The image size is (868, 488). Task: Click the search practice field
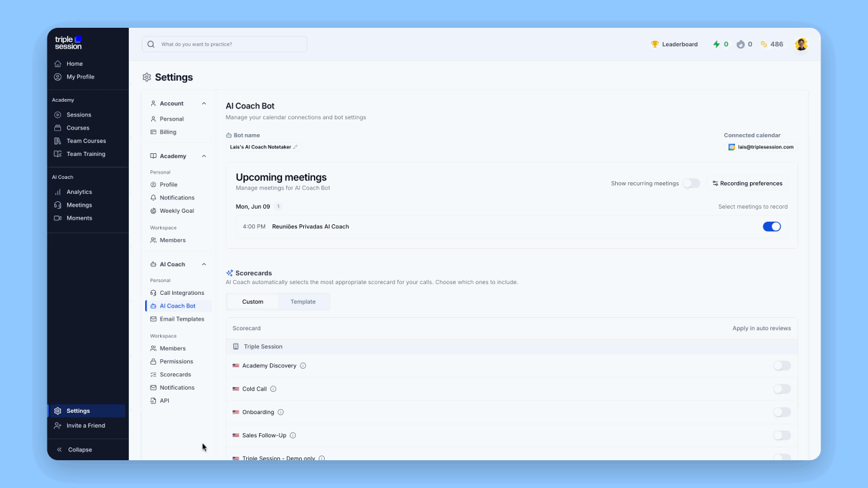coord(224,44)
